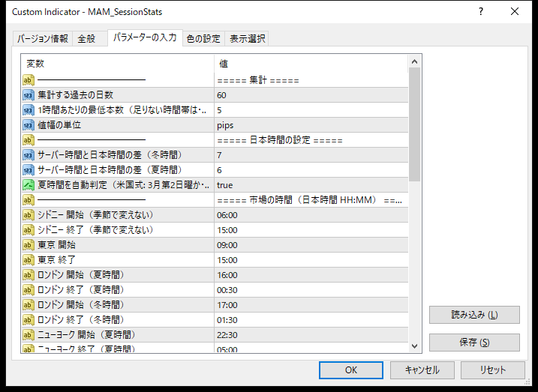Select the シドニー 開始（季節で変えない） row label
The width and height of the screenshot is (538, 392).
coord(95,215)
